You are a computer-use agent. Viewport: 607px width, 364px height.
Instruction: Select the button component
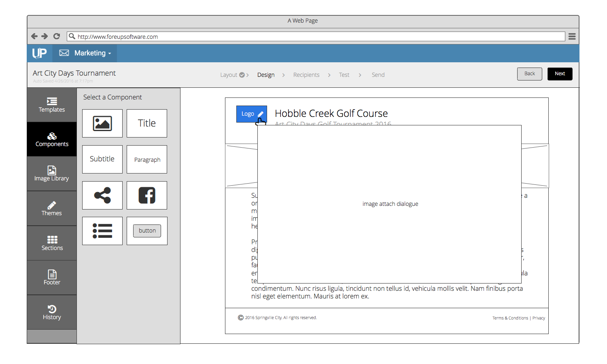(x=147, y=231)
